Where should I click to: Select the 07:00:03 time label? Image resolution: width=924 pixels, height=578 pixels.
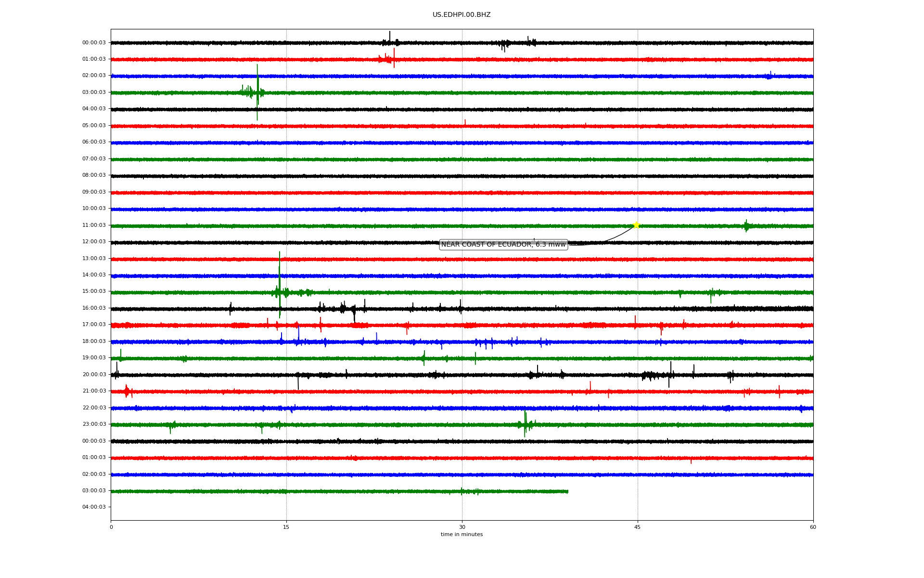click(x=94, y=159)
